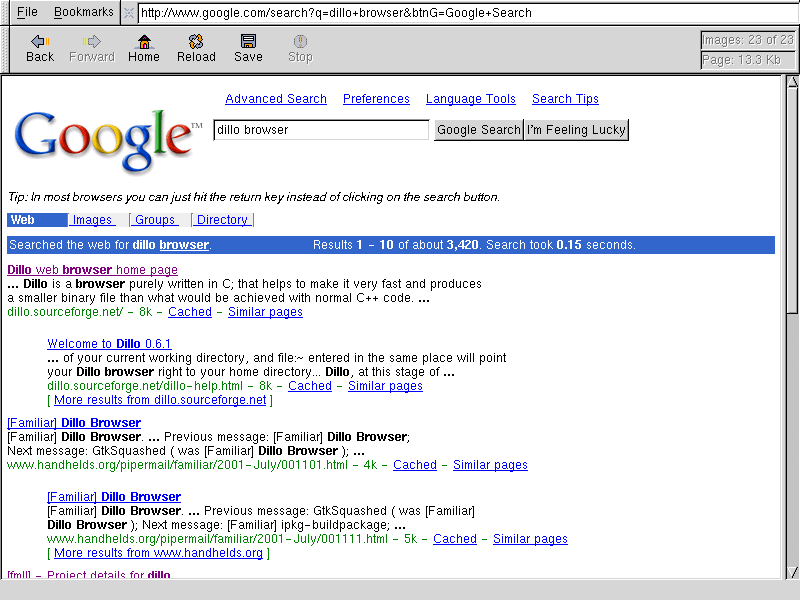This screenshot has height=600, width=800.
Task: Click the Stop toolbar icon
Action: click(300, 41)
